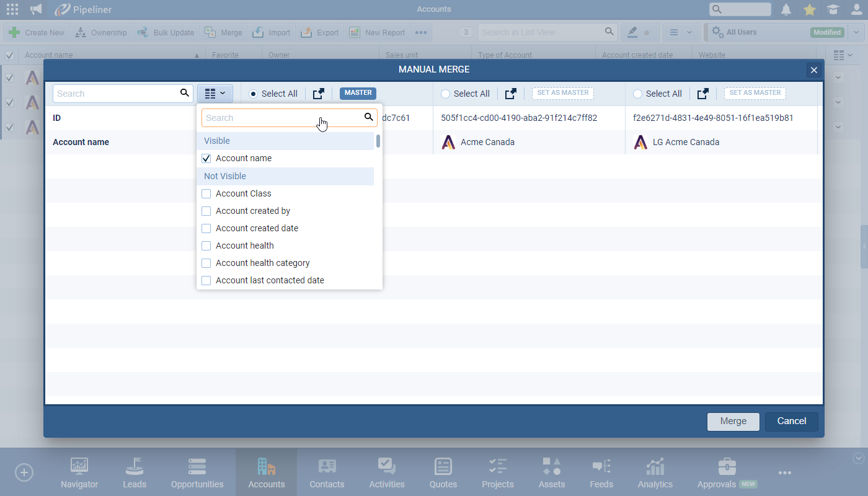Uncheck the Account name field checkbox
The image size is (868, 496).
click(x=206, y=159)
